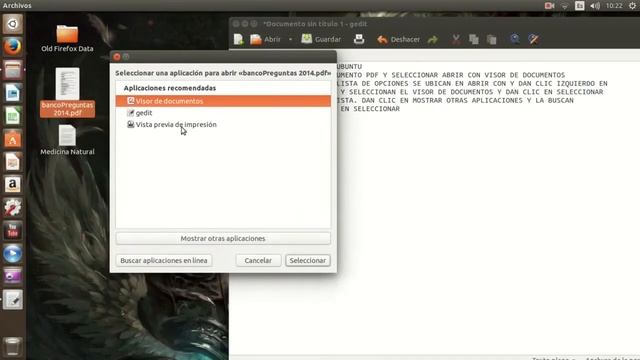Close the application chooser dialog
The width and height of the screenshot is (640, 360).
coord(117,57)
